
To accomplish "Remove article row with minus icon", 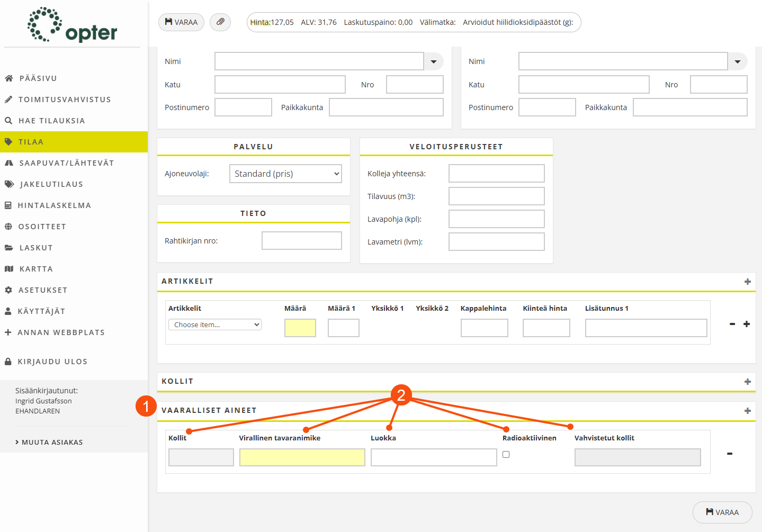I will (732, 324).
